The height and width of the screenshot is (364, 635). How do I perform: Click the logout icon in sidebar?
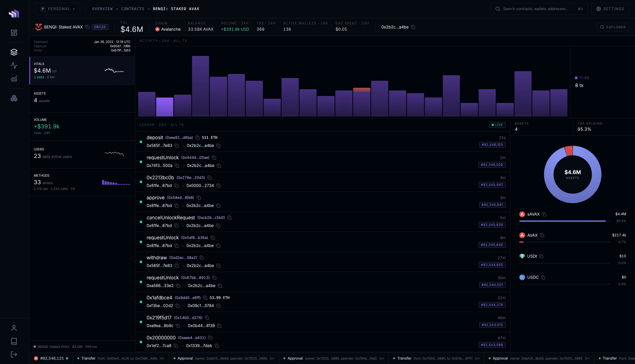(x=14, y=354)
